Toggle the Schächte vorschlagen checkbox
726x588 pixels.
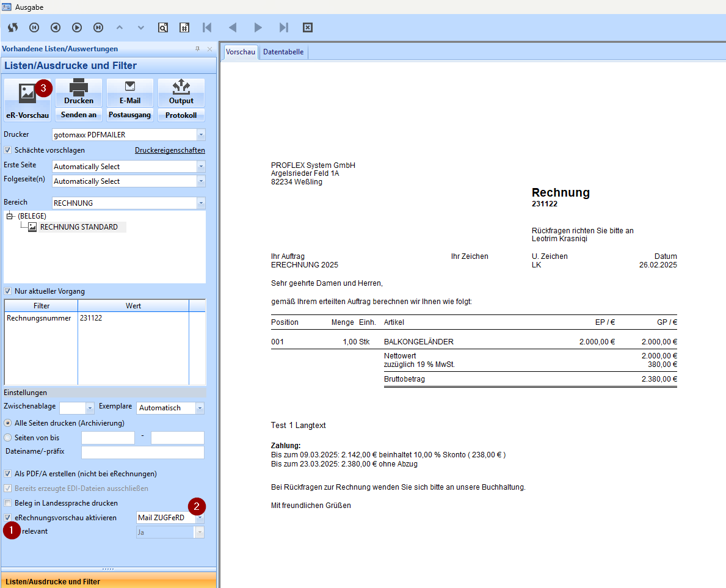8,150
